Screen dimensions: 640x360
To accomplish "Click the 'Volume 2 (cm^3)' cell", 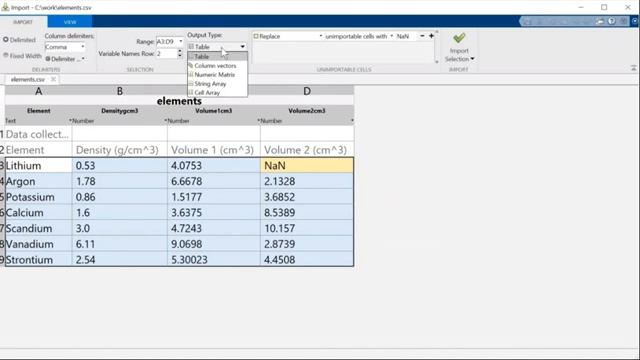I will [307, 150].
